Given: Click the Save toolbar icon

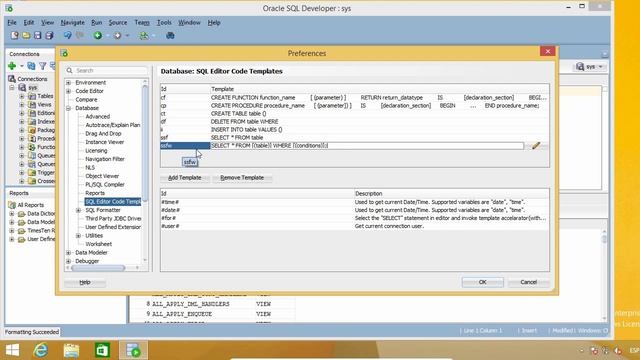Looking at the screenshot, I should click(x=38, y=36).
